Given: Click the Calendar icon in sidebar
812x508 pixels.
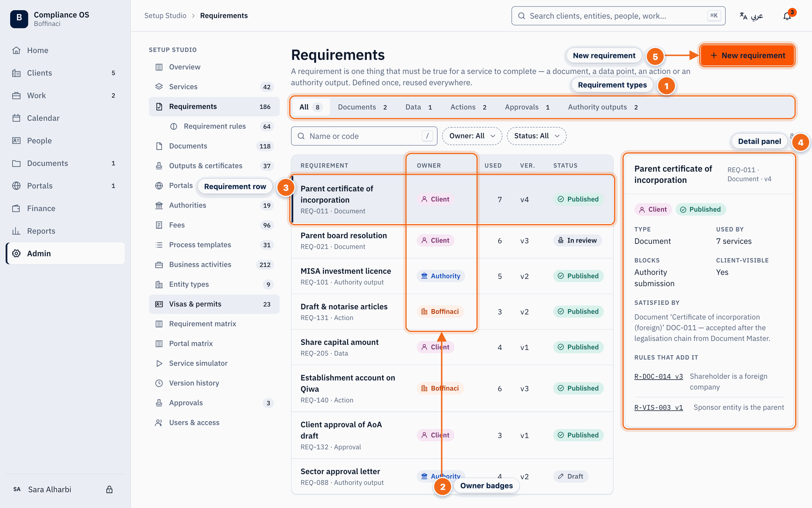Looking at the screenshot, I should pyautogui.click(x=16, y=118).
